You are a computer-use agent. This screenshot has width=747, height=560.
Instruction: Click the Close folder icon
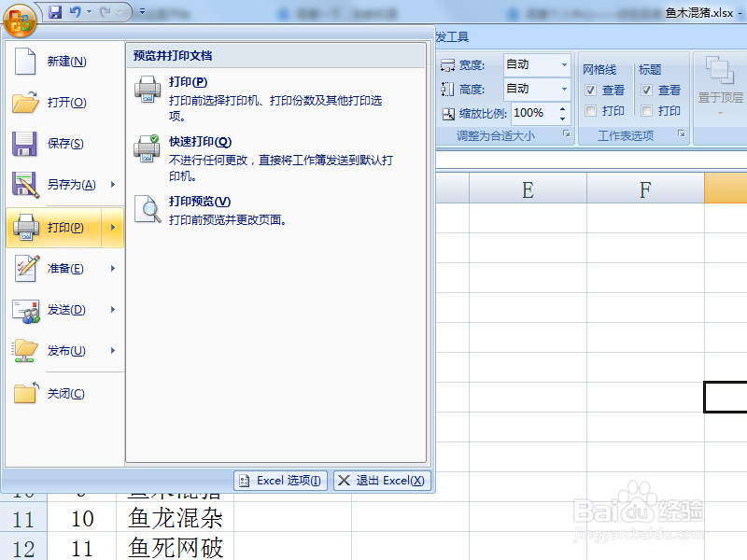click(x=26, y=393)
